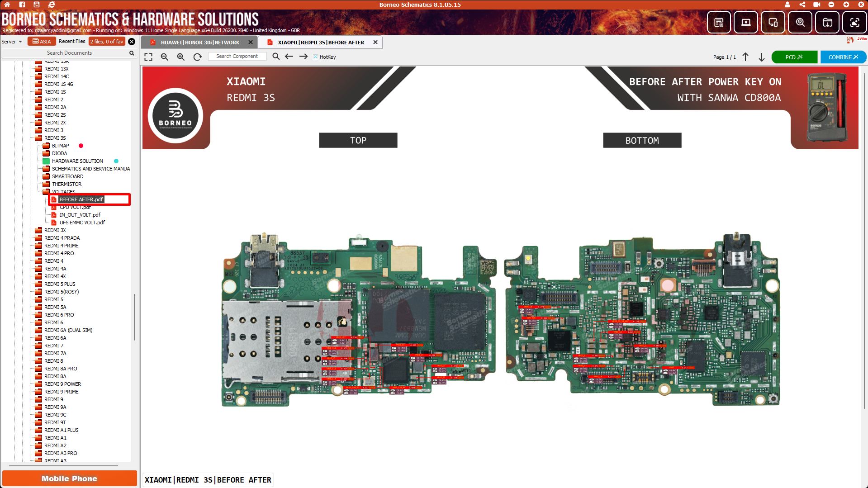Click the COMBINE button
Screen dimensions: 868x488
(843, 57)
